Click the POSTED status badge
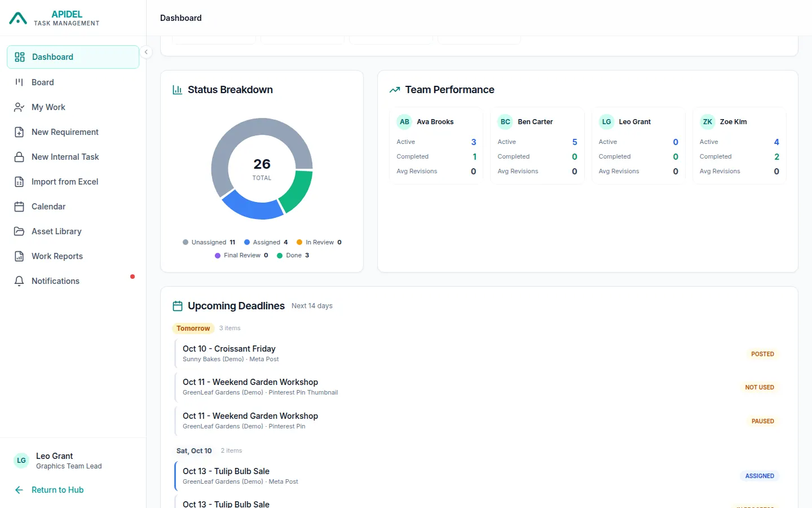The image size is (812, 508). tap(762, 354)
